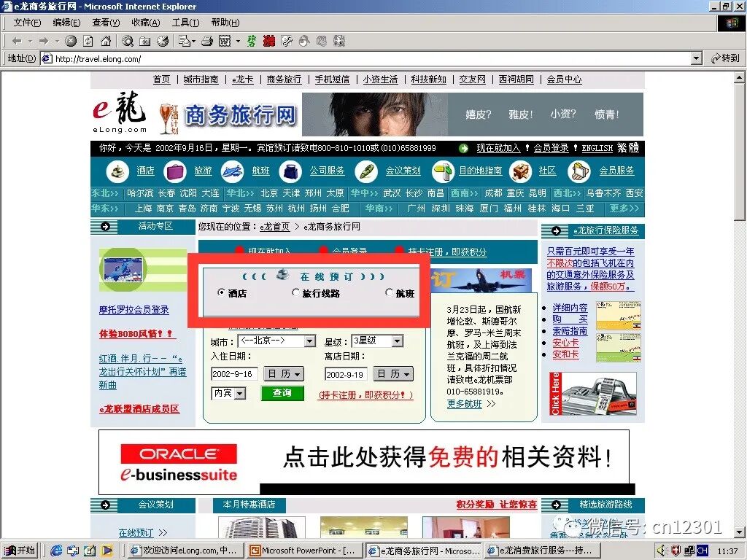This screenshot has width=747, height=560.
Task: Open the Back button history dropdown arrow
Action: [30, 42]
